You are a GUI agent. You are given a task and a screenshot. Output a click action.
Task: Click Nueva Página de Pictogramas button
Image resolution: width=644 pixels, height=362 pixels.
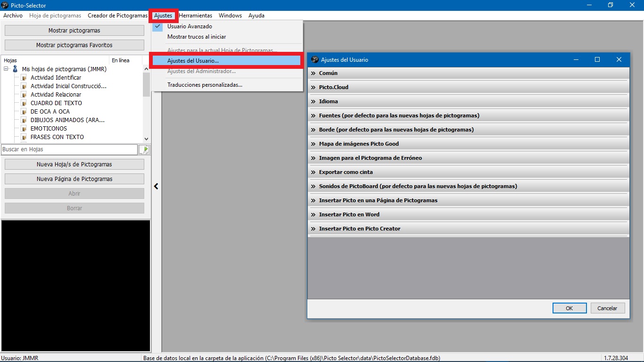click(74, 179)
